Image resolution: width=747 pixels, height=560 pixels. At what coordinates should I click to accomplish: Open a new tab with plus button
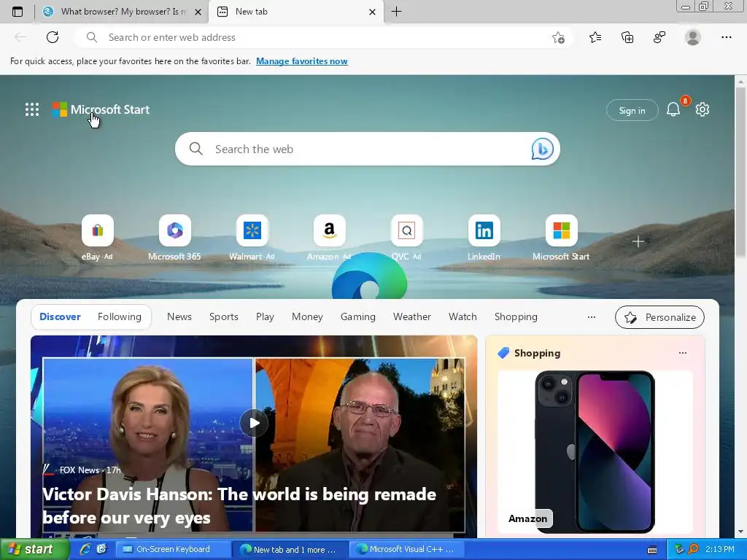(x=396, y=12)
